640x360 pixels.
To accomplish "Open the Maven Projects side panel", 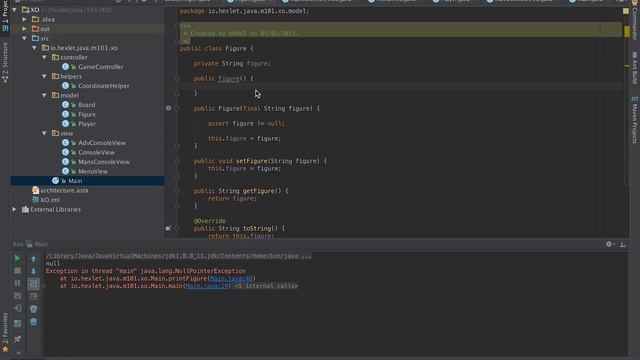I will [635, 120].
